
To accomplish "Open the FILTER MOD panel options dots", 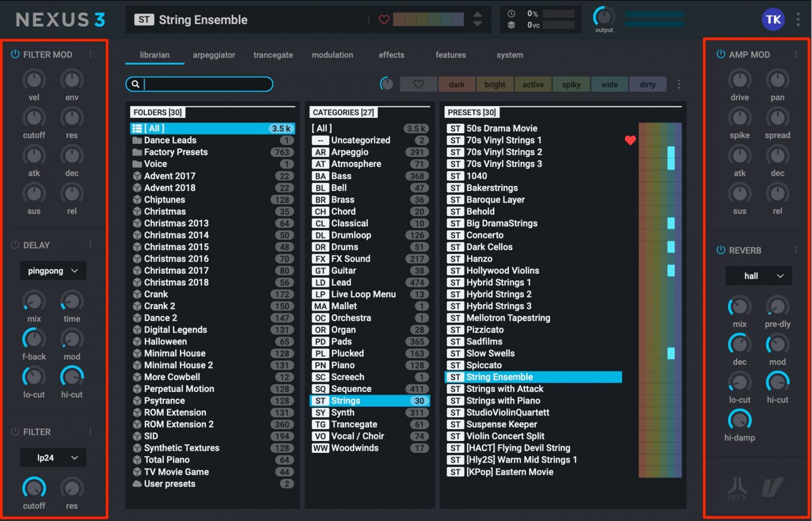I will [90, 54].
